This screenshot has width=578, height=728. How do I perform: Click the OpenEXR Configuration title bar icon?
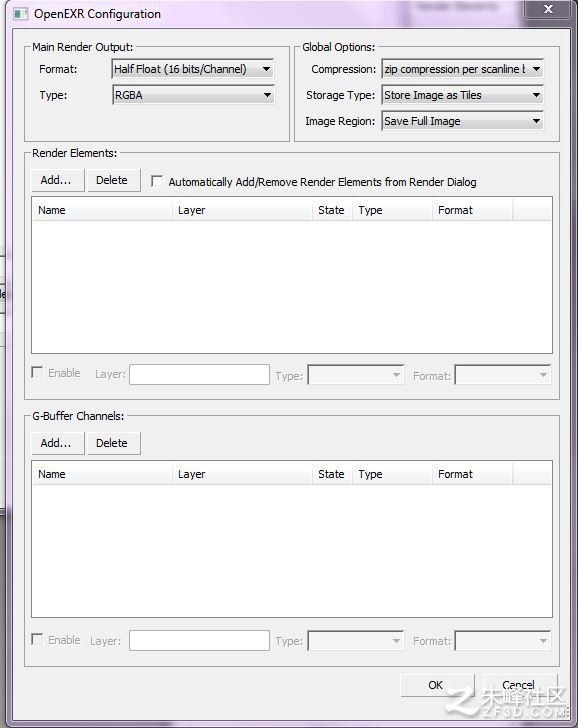click(x=20, y=14)
